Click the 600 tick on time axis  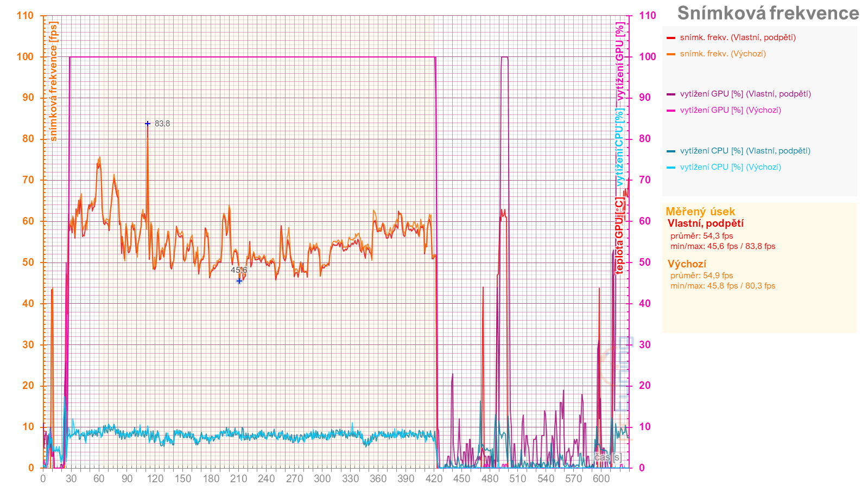pos(601,478)
